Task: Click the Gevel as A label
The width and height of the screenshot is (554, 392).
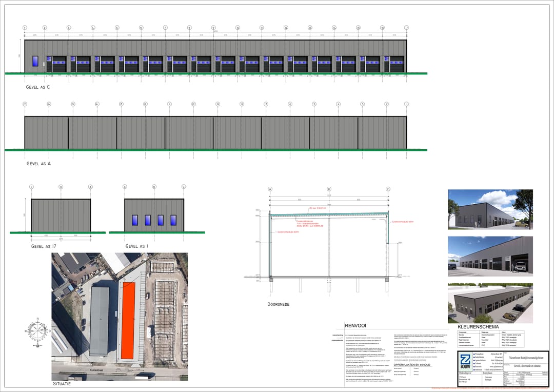Action: [x=38, y=164]
